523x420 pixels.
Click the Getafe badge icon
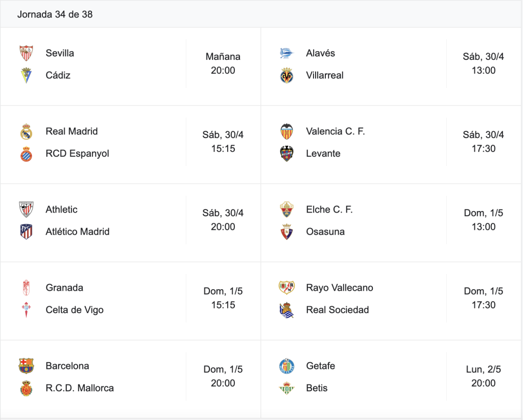(287, 366)
